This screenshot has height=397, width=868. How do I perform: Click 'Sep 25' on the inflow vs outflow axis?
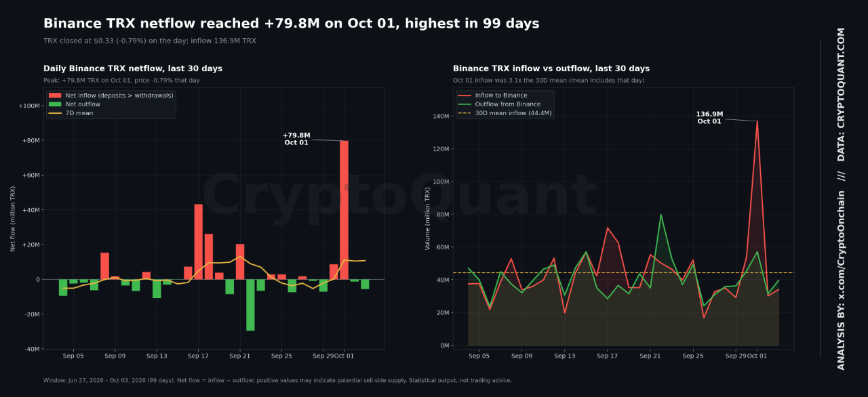click(693, 356)
